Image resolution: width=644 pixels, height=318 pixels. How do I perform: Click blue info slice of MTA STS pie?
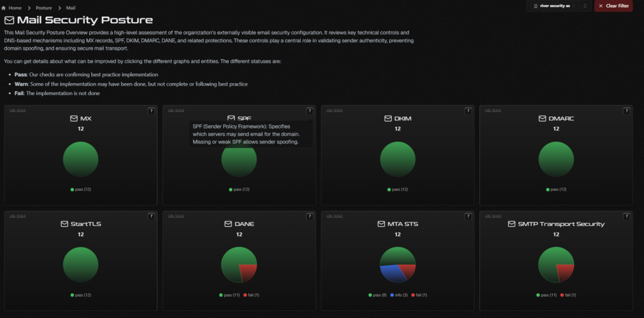392,274
